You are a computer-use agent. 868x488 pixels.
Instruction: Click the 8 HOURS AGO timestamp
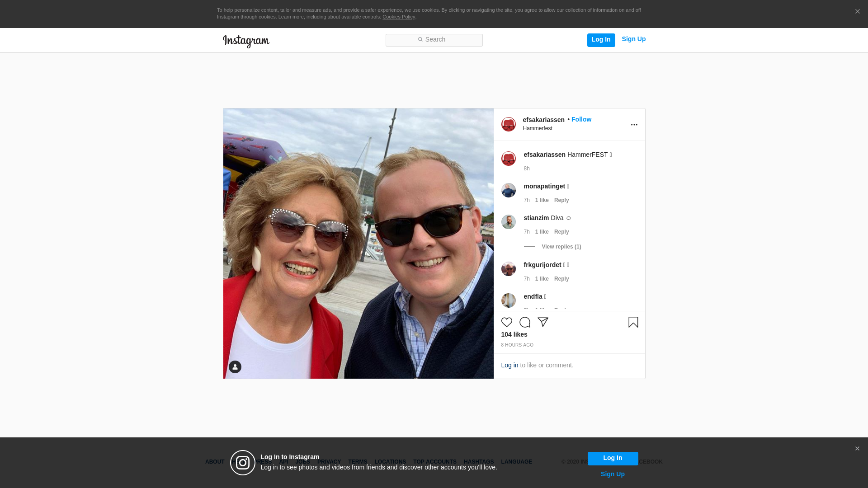click(x=517, y=345)
